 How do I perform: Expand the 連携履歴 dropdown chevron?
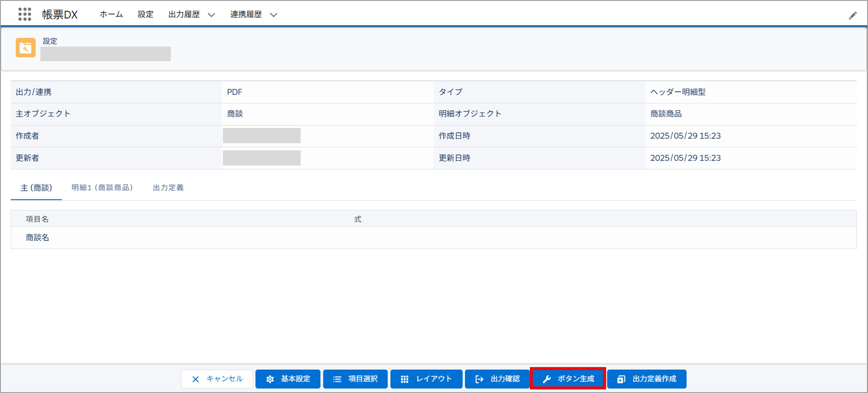[x=274, y=15]
